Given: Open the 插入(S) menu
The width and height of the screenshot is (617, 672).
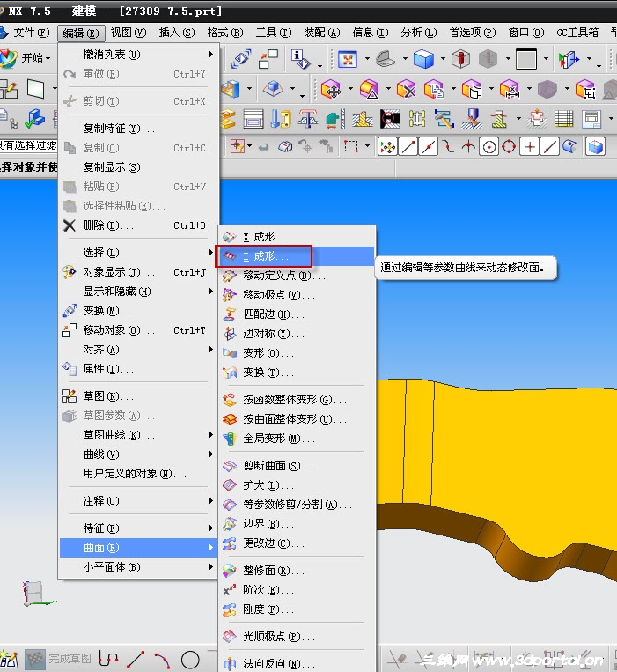Looking at the screenshot, I should coord(176,33).
